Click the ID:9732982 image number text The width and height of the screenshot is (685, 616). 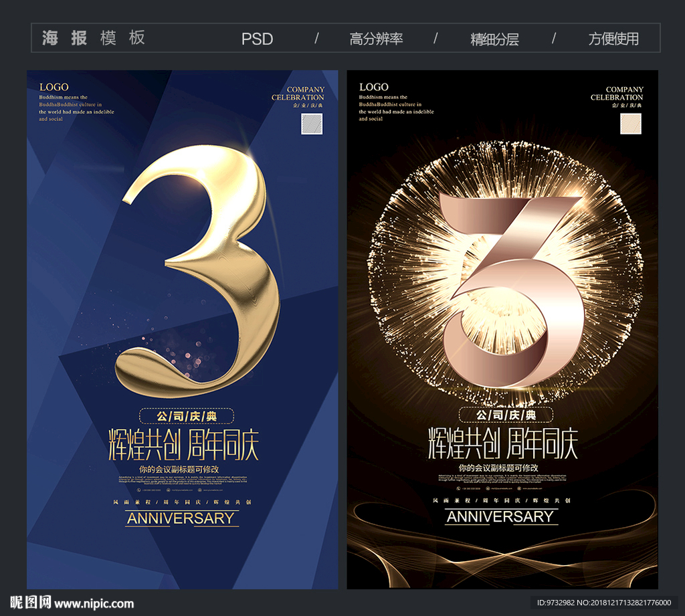[604, 603]
